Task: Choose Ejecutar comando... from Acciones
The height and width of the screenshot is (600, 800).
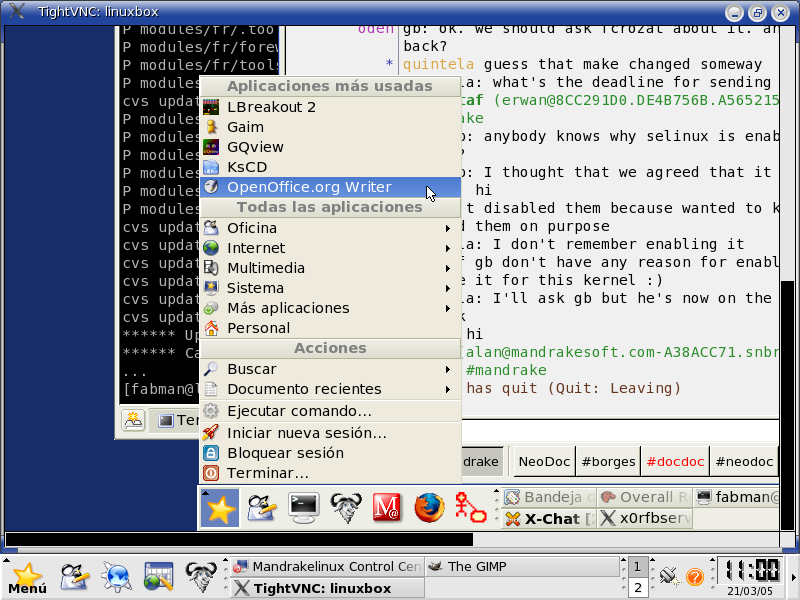Action: [x=330, y=411]
